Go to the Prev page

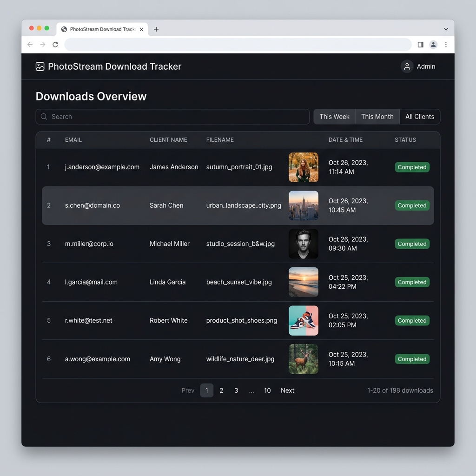coord(188,390)
